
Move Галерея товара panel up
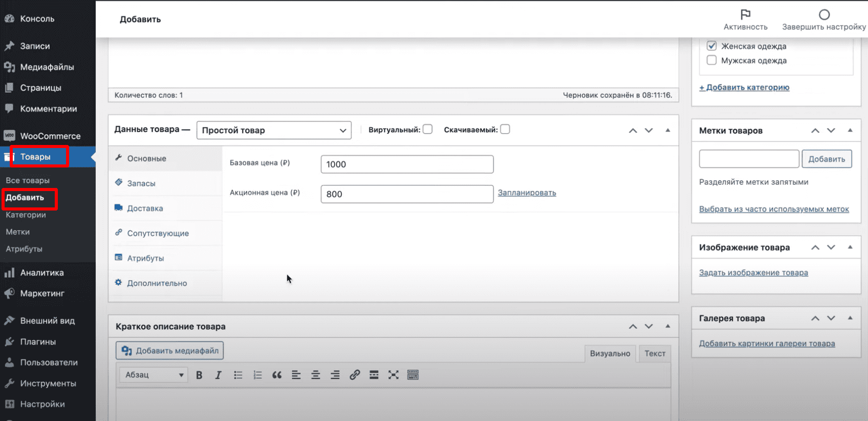(815, 318)
